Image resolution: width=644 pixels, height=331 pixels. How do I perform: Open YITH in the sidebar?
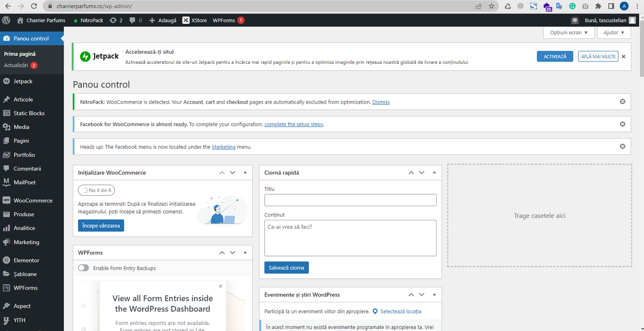(x=32, y=320)
